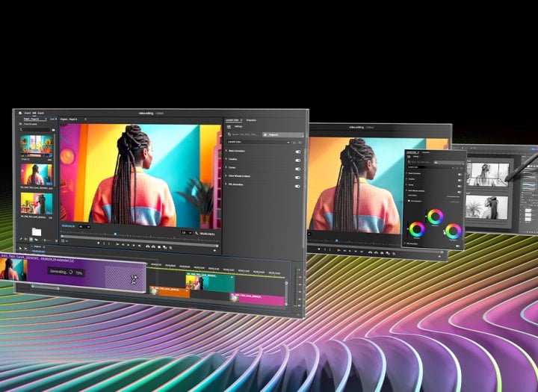This screenshot has width=538, height=392.
Task: Select the orange clip on the timeline
Action: 170,291
